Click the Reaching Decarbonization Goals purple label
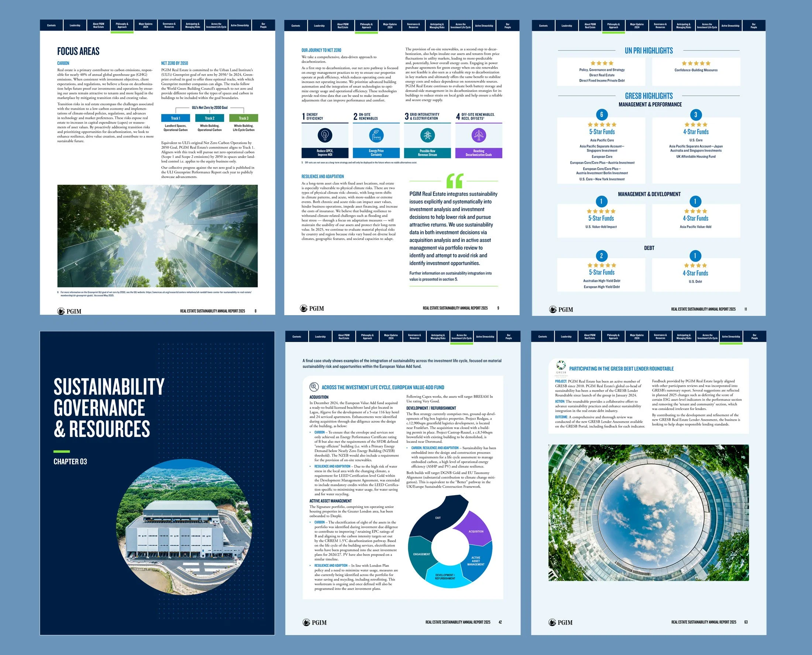 478,153
